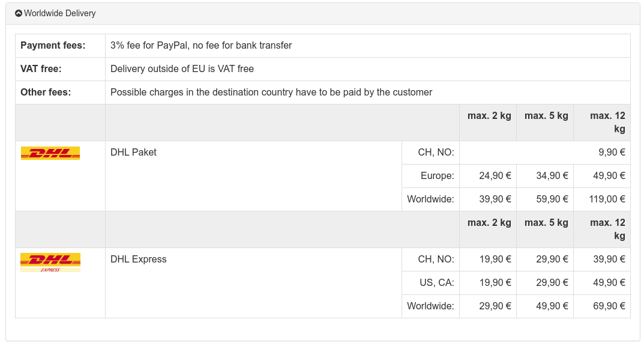This screenshot has width=644, height=346.
Task: Click the collapse chevron icon beside Worldwide Delivery
Action: coord(19,13)
